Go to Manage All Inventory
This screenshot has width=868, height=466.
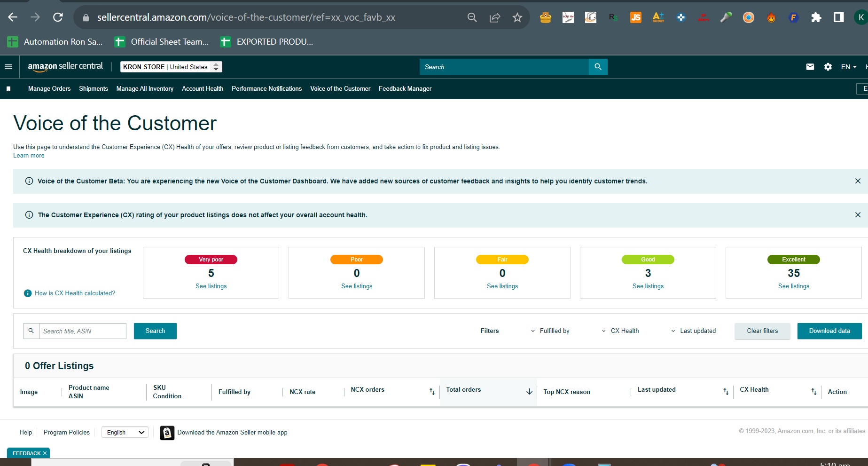(145, 89)
